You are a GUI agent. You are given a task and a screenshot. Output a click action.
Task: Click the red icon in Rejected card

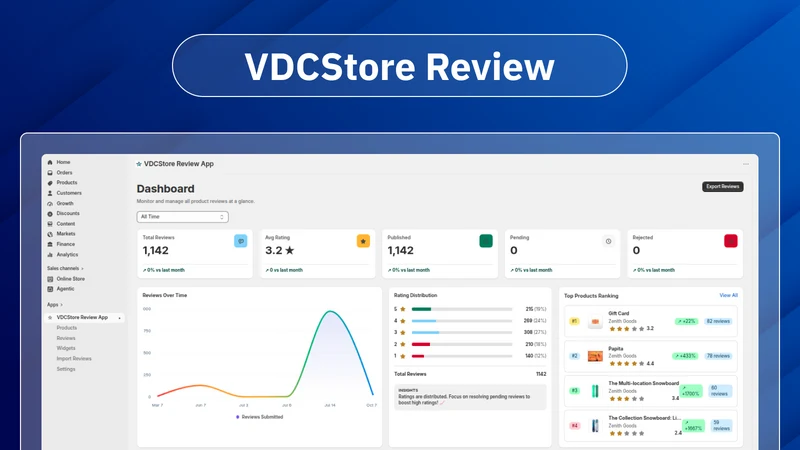click(731, 241)
